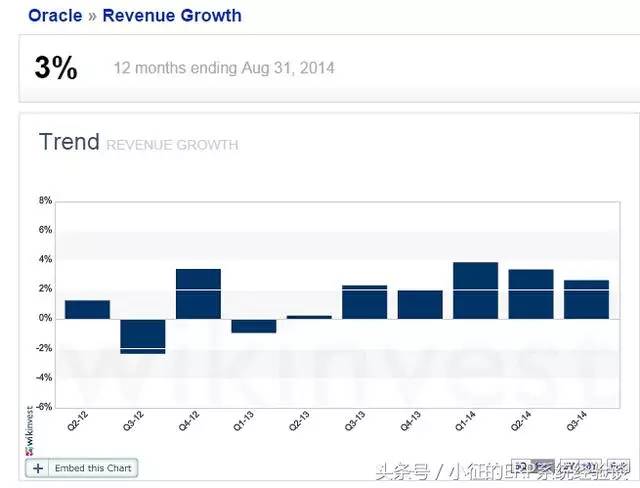Click the plus icon beside Embed this Chart

click(x=37, y=468)
